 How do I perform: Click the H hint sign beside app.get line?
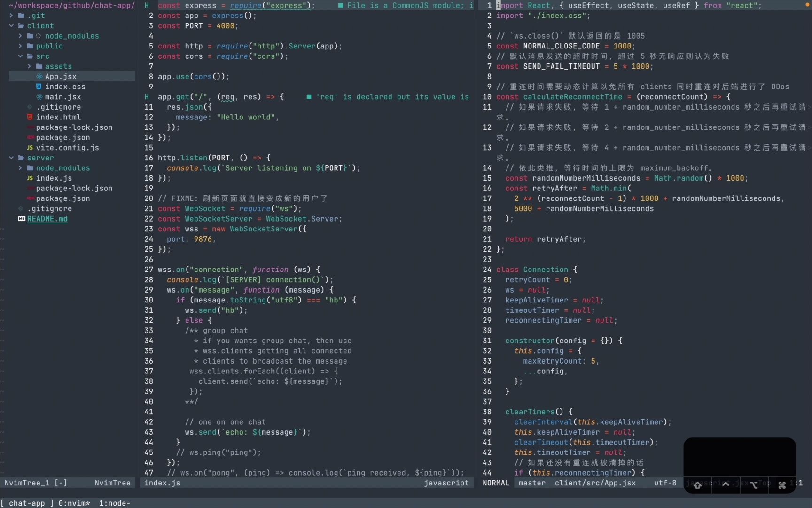tap(147, 97)
